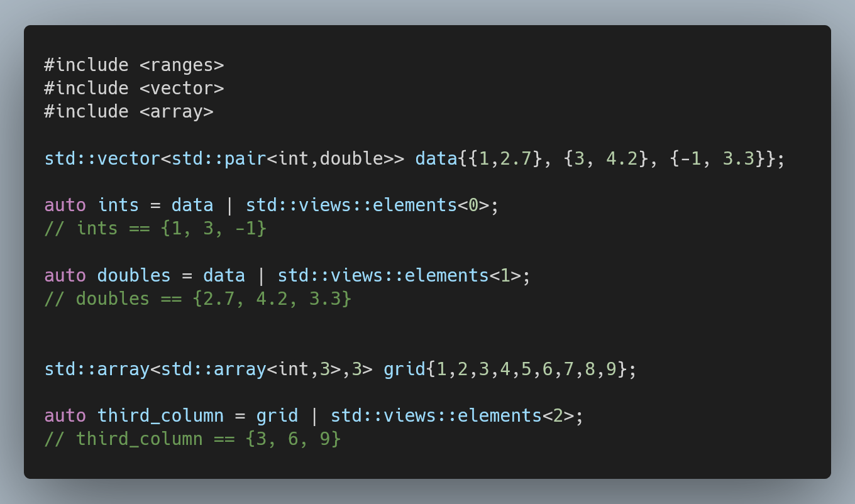Click the #include <vector> line

coord(134,88)
